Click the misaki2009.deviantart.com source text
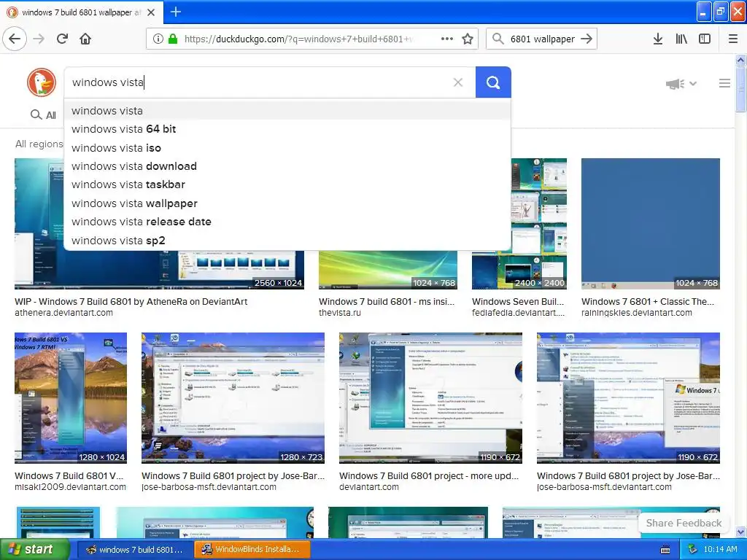747x560 pixels. tap(70, 487)
